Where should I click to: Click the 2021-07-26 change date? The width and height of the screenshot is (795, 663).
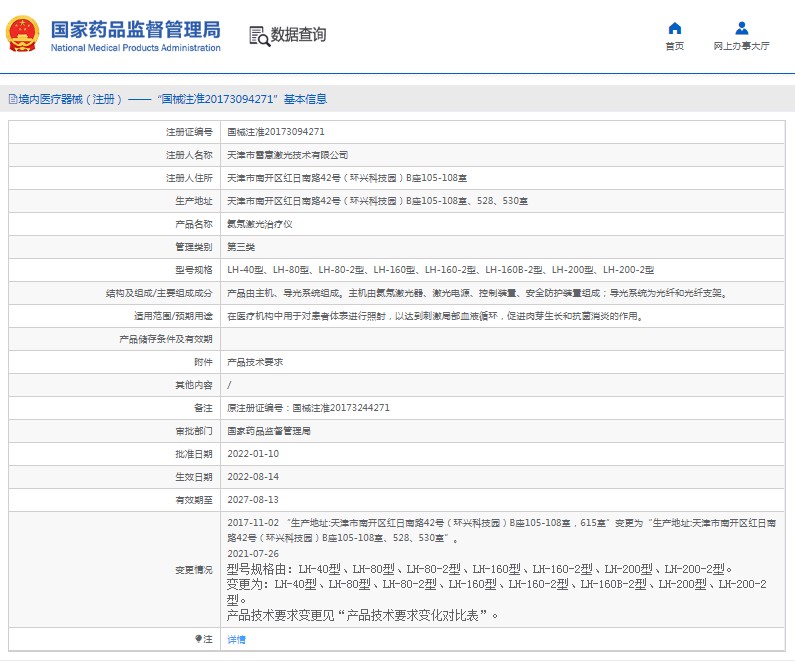point(253,554)
